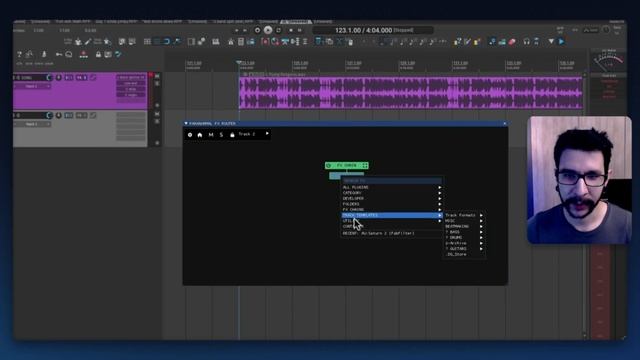Click the transport Play button
640x360 pixels.
coord(268,30)
